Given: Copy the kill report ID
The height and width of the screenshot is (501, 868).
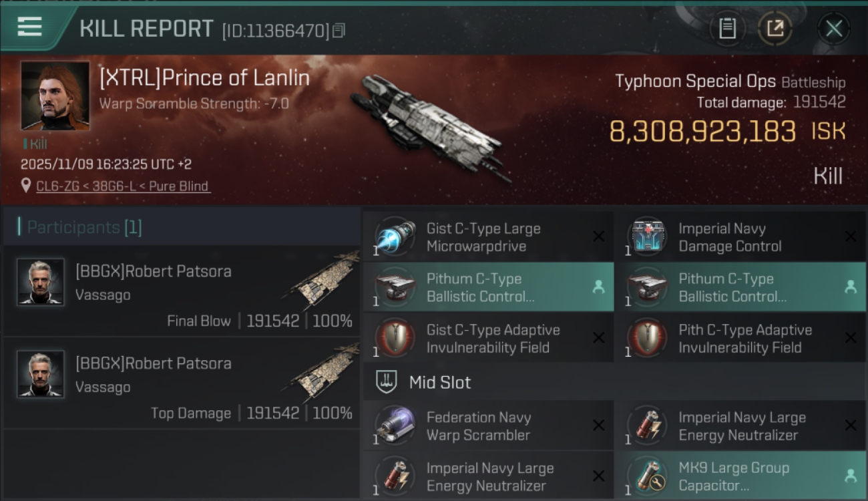Looking at the screenshot, I should [x=339, y=31].
